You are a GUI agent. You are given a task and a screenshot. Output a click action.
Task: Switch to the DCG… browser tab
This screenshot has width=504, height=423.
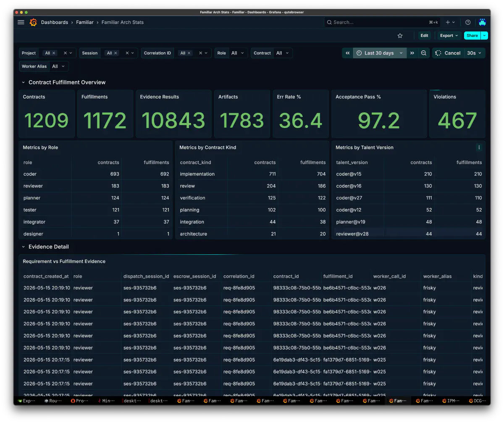pos(477,401)
